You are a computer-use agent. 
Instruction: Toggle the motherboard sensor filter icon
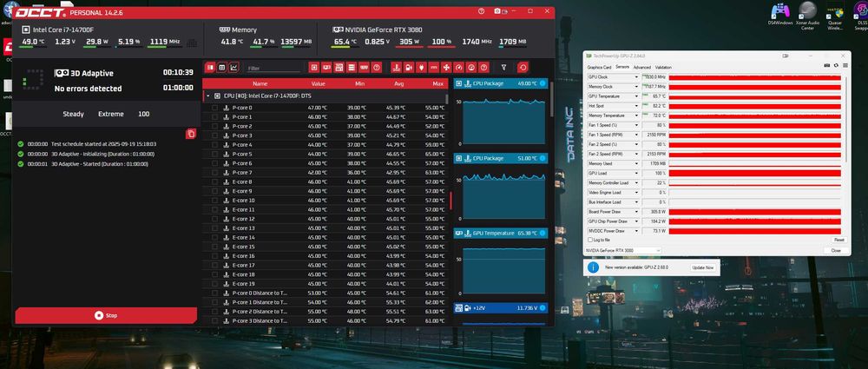coord(339,68)
